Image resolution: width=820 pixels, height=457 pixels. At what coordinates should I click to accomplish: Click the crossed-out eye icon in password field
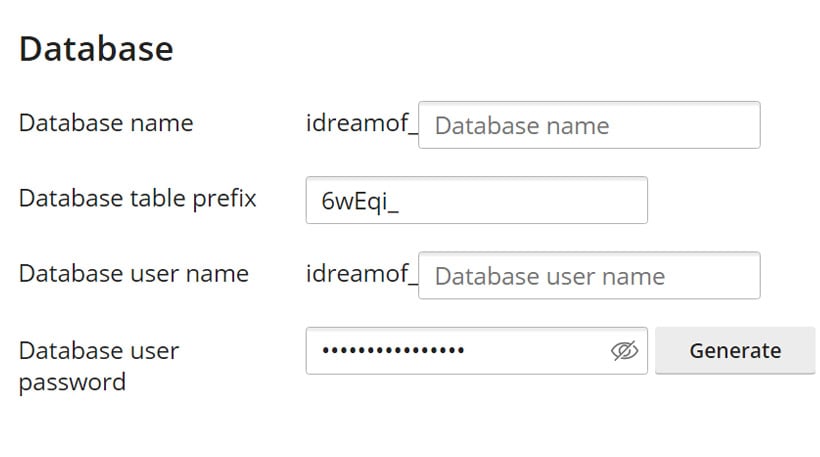[624, 351]
